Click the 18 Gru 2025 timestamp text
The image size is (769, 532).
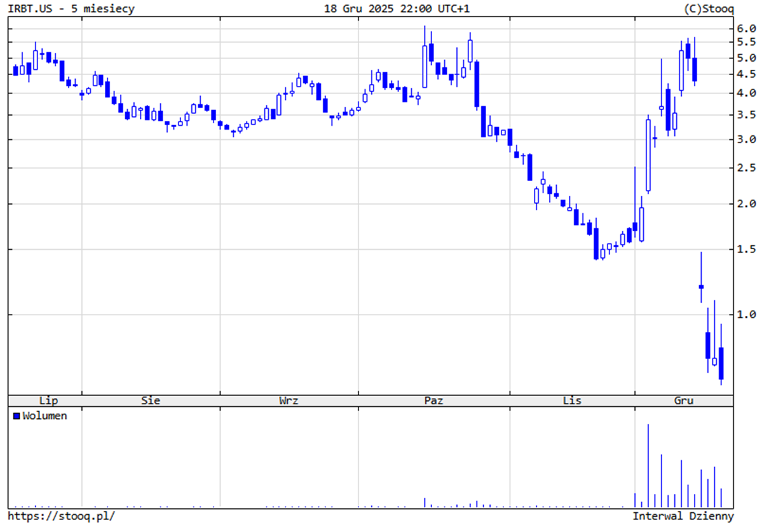pyautogui.click(x=397, y=8)
